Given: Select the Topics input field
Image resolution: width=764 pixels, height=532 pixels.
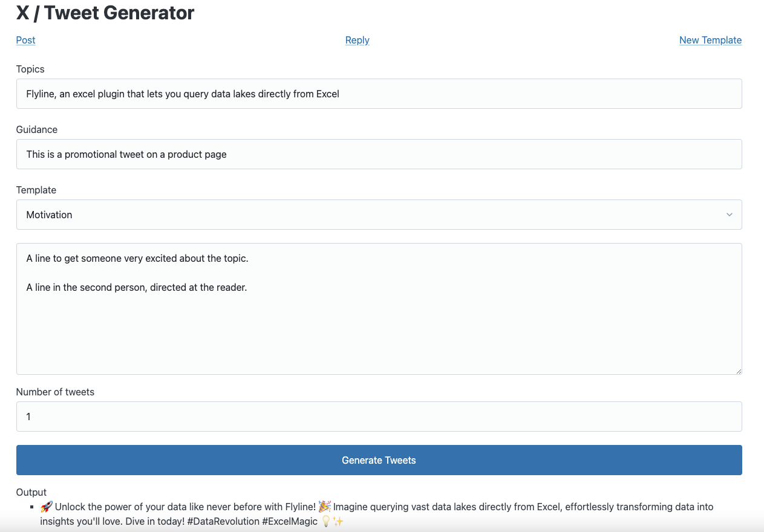Looking at the screenshot, I should pyautogui.click(x=379, y=94).
